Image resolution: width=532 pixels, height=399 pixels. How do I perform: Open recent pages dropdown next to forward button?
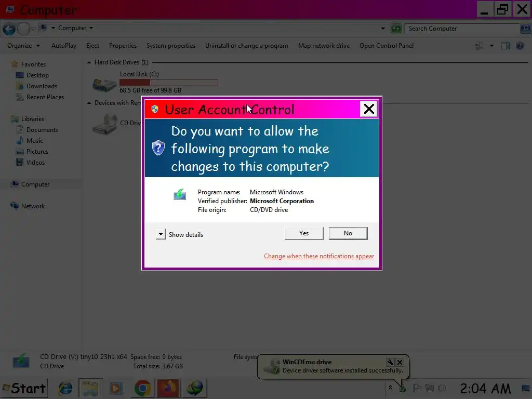33,29
